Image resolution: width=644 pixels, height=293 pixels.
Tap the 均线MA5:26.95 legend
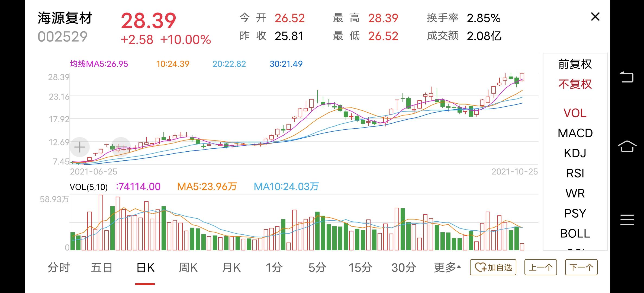click(x=99, y=64)
